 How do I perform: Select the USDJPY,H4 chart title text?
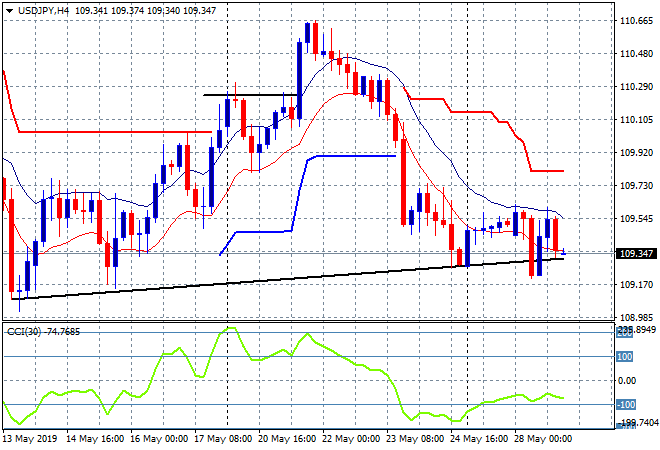pos(43,11)
